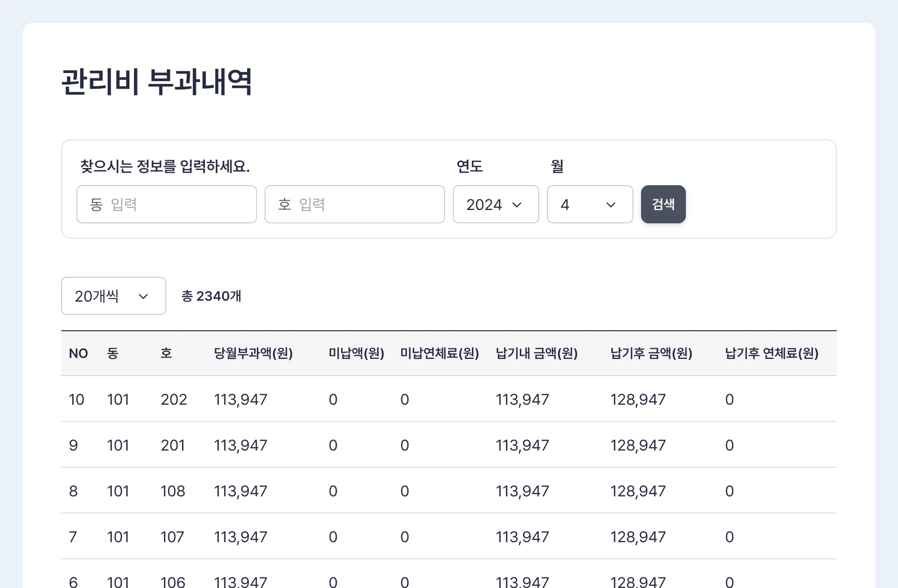
Task: Click the 납기내 금액(원) column header
Action: pos(537,354)
